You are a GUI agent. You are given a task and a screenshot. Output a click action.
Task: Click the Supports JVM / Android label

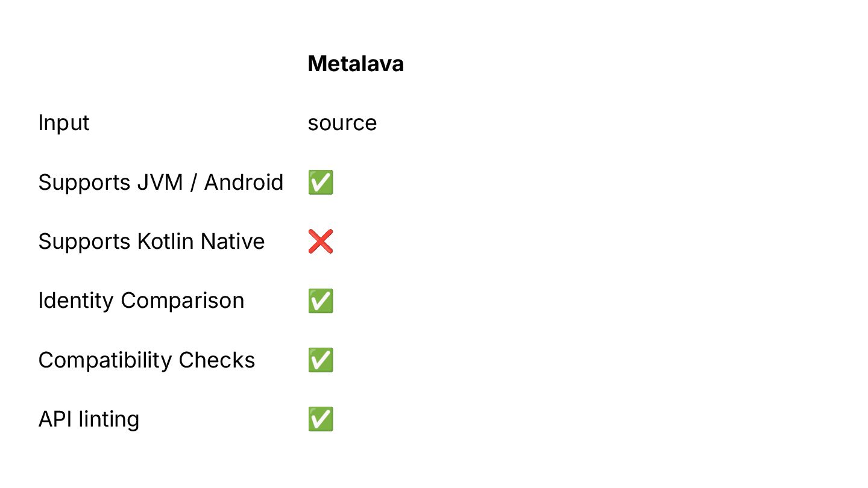[161, 182]
